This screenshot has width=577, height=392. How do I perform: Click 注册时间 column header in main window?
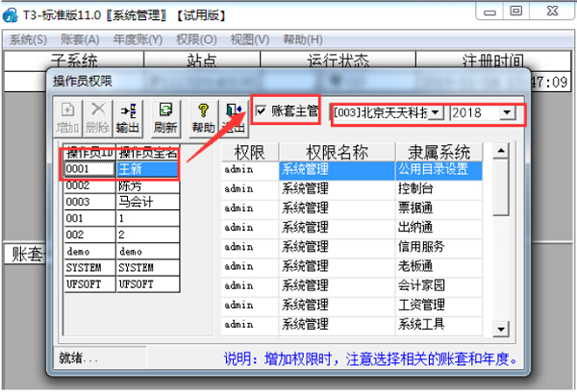point(493,61)
